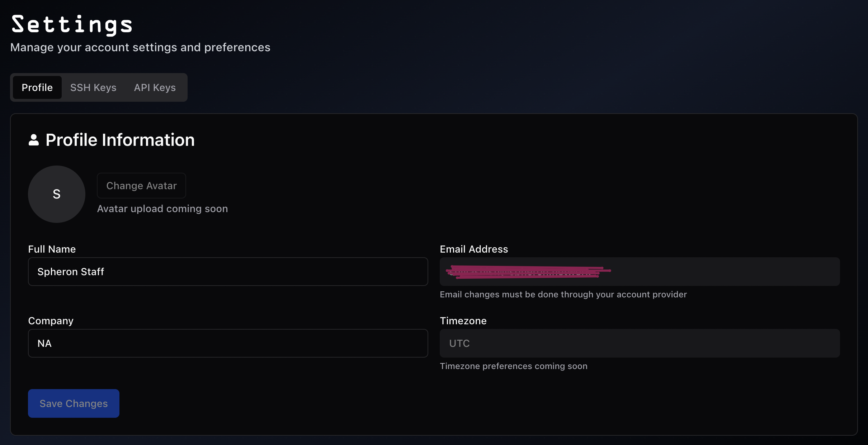Click the avatar circle showing letter S
The height and width of the screenshot is (445, 868).
click(56, 194)
